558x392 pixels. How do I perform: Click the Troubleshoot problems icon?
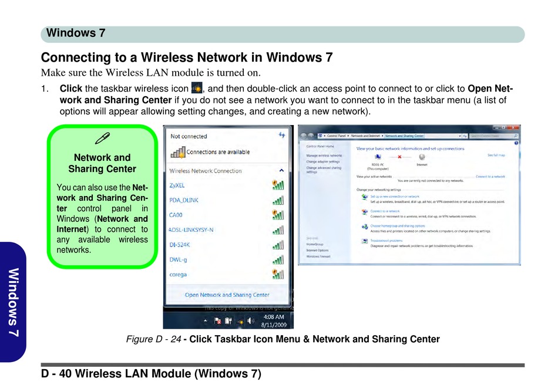[364, 241]
